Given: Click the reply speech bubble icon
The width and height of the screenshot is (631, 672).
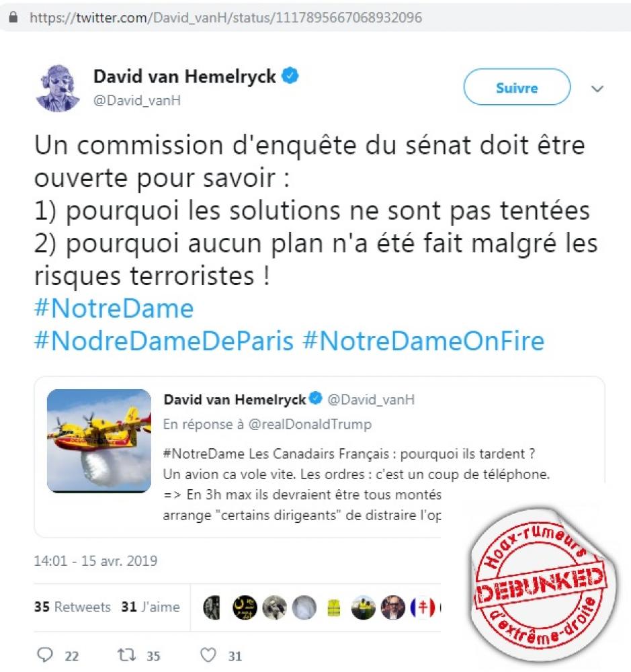Looking at the screenshot, I should pos(45,655).
